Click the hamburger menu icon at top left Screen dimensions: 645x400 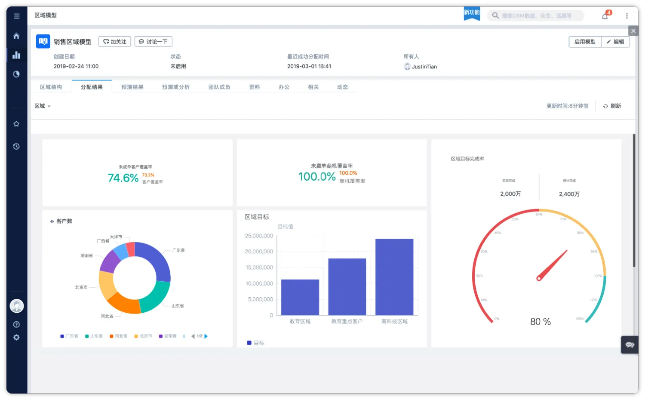click(x=16, y=16)
